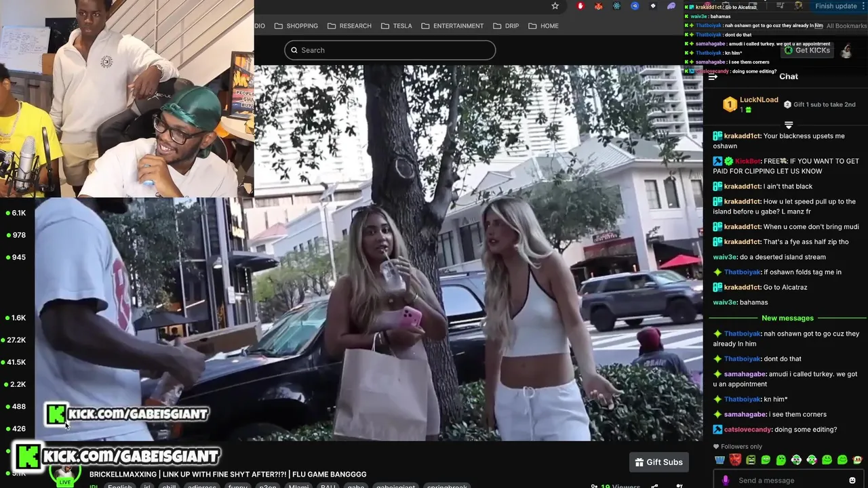Click Gift 1 sub to take 2nd
The image size is (868, 488).
[x=820, y=104]
